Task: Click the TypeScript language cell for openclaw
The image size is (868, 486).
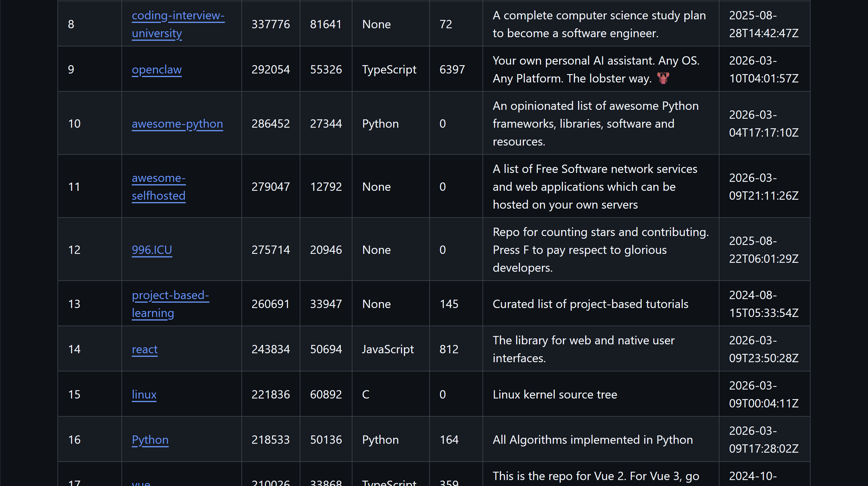Action: click(389, 69)
